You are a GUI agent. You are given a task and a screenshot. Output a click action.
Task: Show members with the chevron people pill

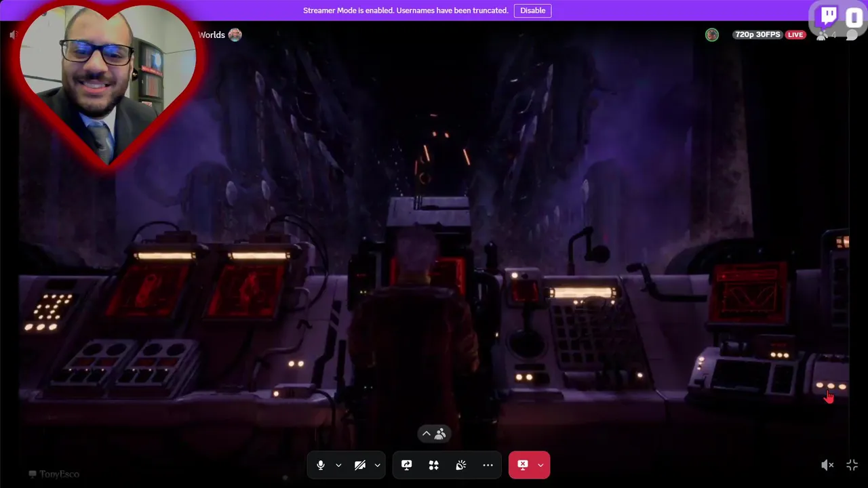[433, 434]
